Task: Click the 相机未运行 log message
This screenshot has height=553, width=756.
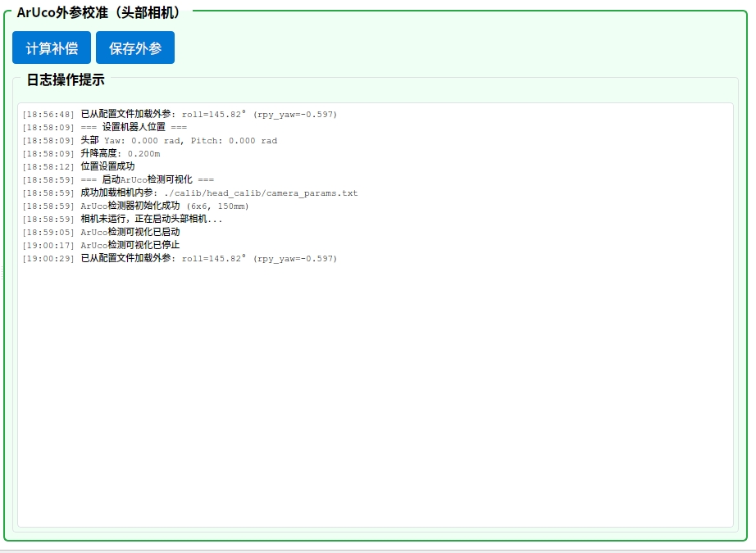Action: (x=151, y=220)
